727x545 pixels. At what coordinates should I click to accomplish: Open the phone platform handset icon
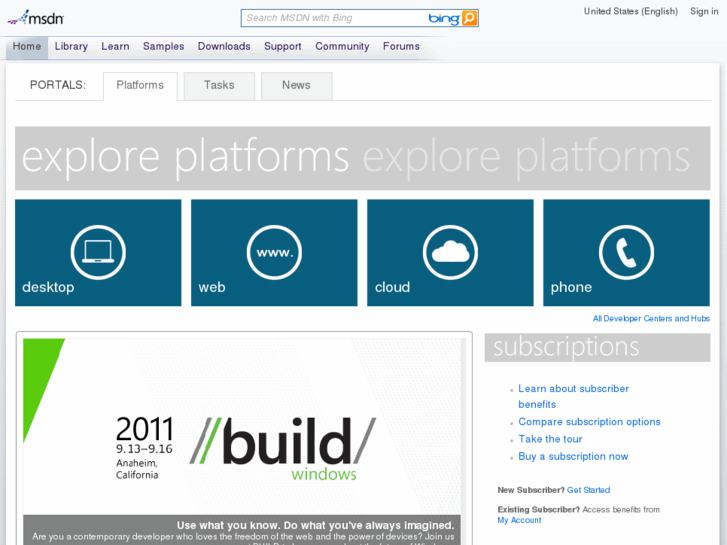coord(626,252)
